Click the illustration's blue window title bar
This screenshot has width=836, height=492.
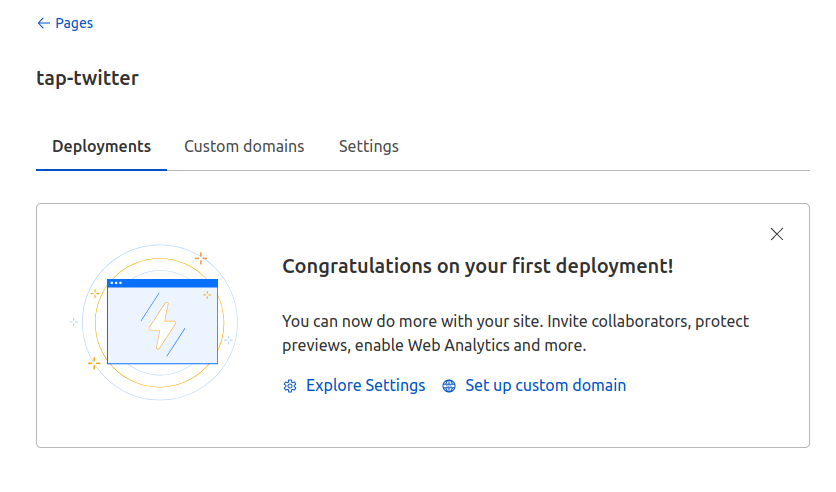coord(163,283)
